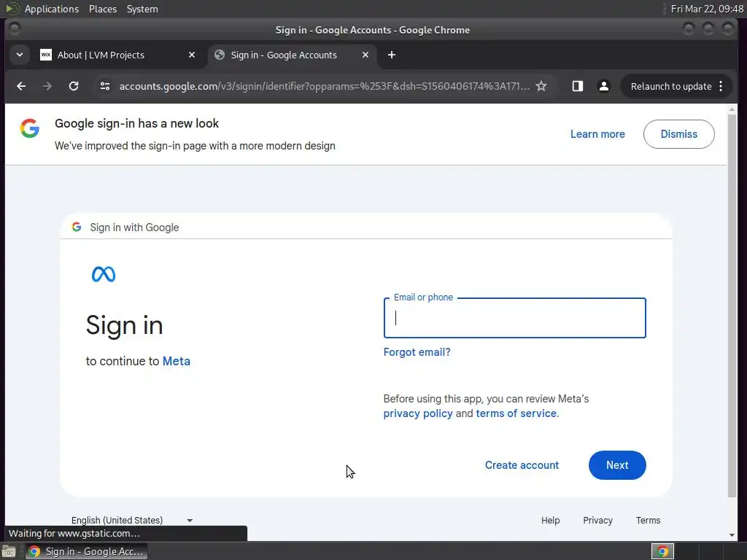This screenshot has height=560, width=747.
Task: Open Chrome's three-dot menu
Action: 721,86
